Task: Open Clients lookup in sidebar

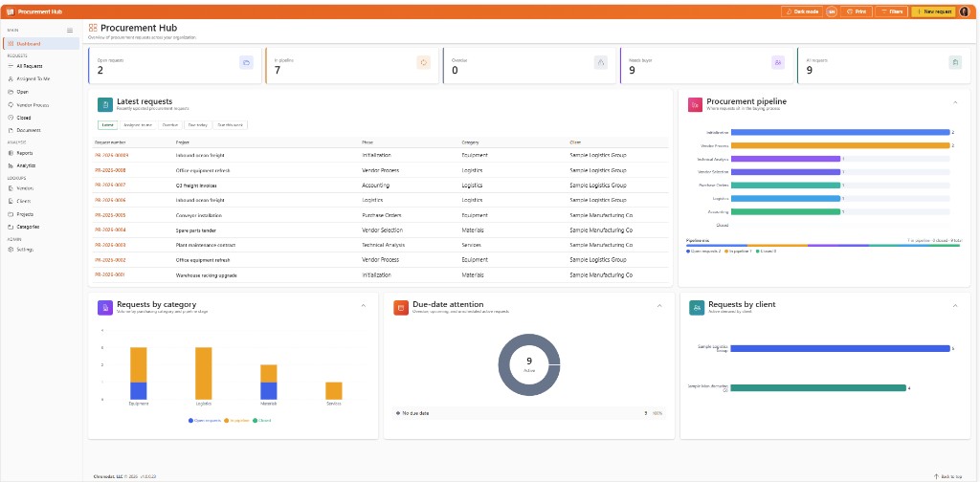Action: click(x=41, y=201)
